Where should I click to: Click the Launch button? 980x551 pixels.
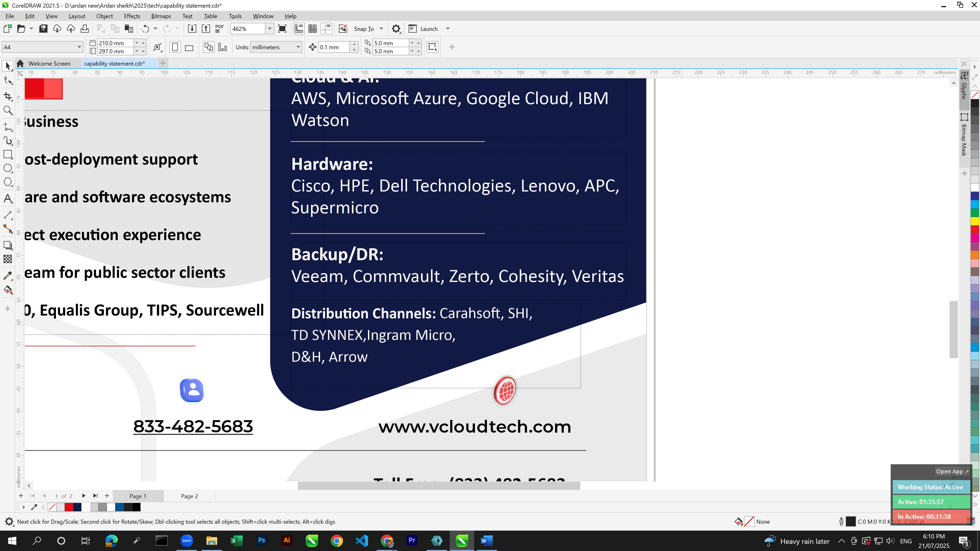(x=423, y=29)
